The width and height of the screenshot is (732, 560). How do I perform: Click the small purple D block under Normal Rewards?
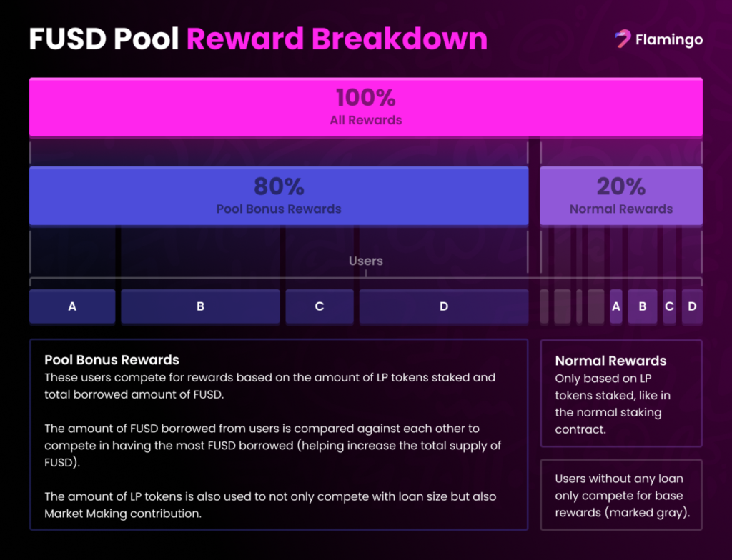point(692,306)
